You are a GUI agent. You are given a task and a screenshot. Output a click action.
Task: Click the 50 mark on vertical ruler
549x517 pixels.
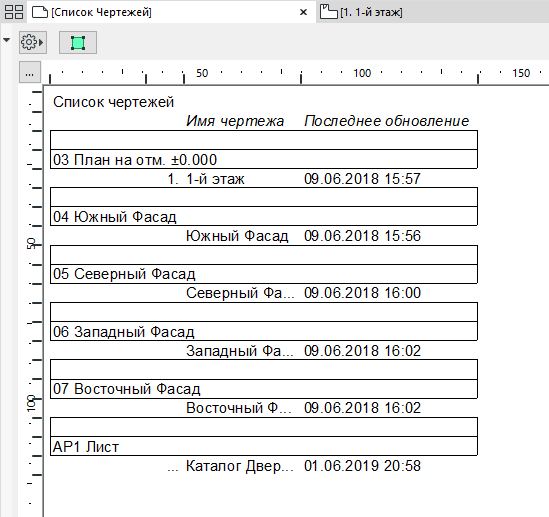point(31,243)
